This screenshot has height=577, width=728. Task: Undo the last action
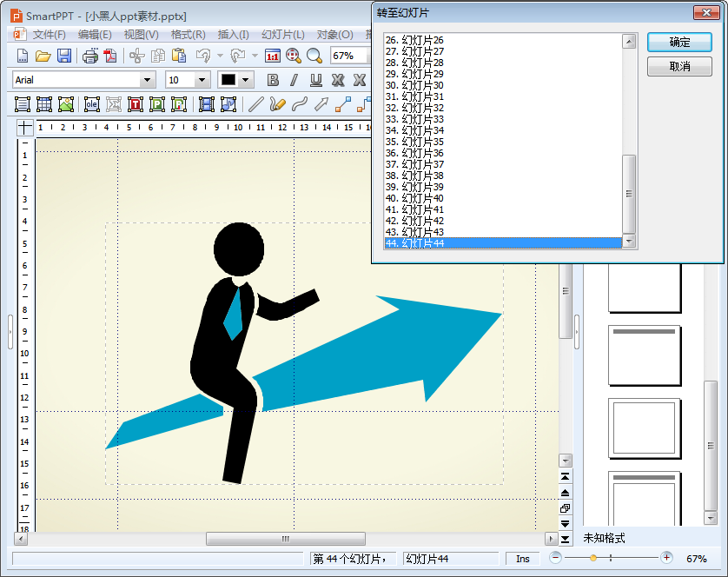coord(203,56)
